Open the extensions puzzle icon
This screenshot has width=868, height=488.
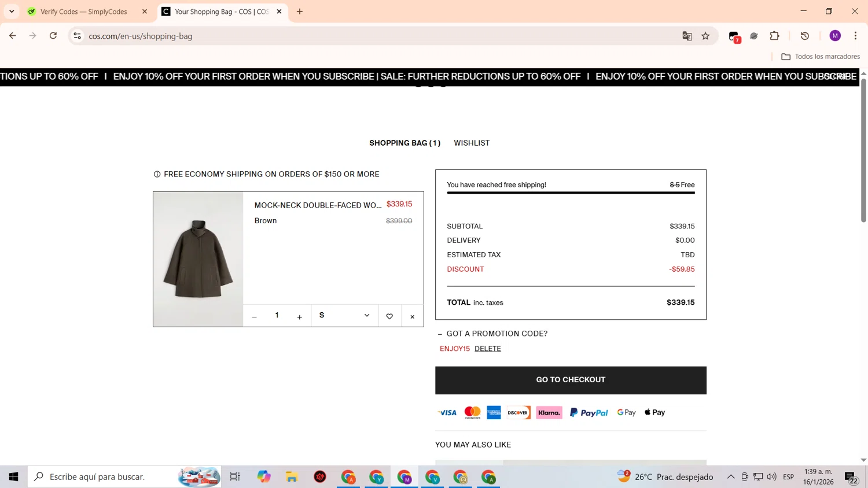(x=774, y=36)
